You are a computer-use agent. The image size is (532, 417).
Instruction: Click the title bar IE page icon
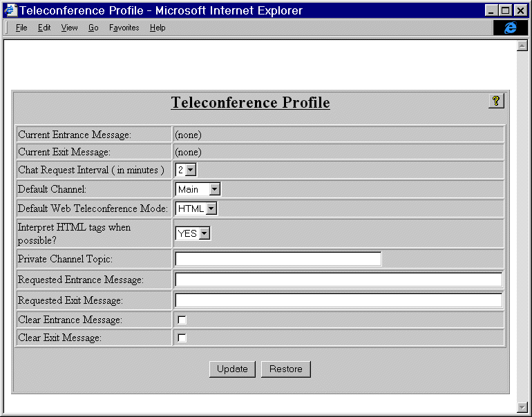[10, 10]
